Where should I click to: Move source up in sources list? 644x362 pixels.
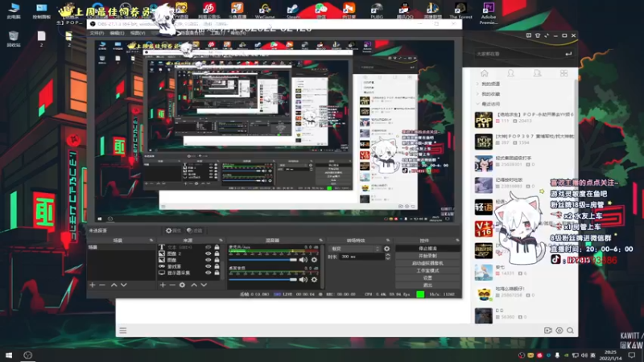tap(194, 285)
